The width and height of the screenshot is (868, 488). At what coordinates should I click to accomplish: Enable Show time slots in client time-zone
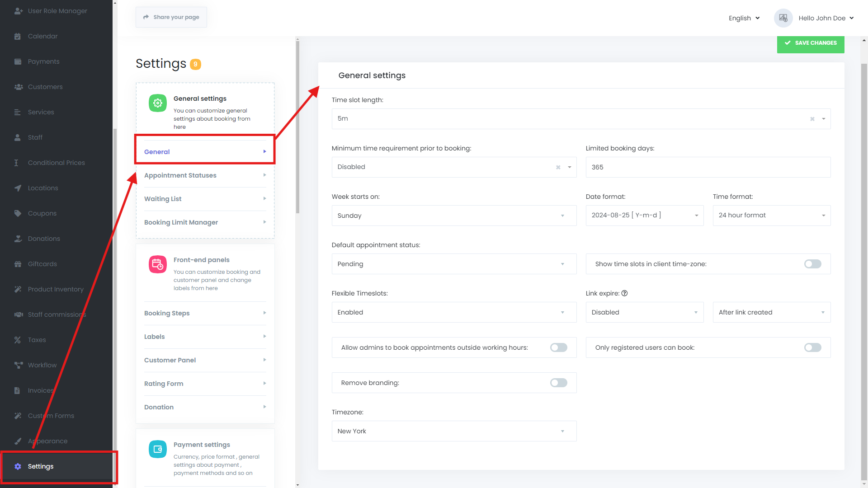pos(812,264)
